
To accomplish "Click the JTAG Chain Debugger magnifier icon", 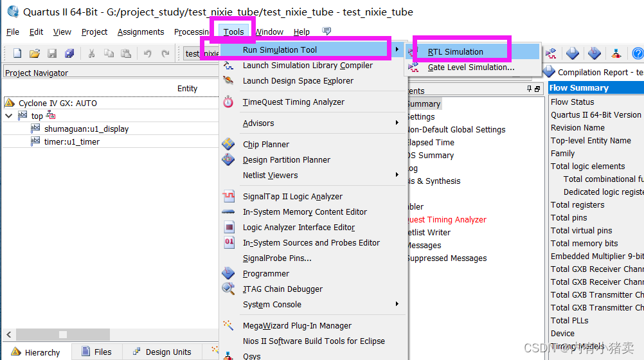I will pos(228,289).
